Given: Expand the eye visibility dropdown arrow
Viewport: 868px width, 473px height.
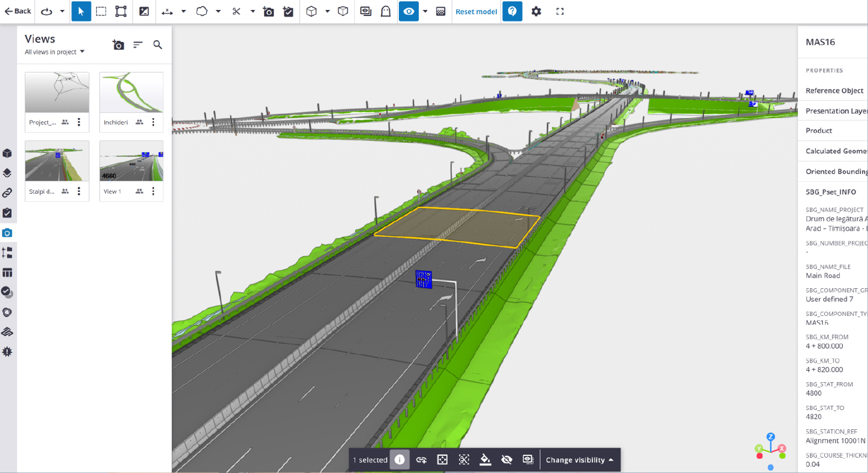Looking at the screenshot, I should click(x=425, y=11).
